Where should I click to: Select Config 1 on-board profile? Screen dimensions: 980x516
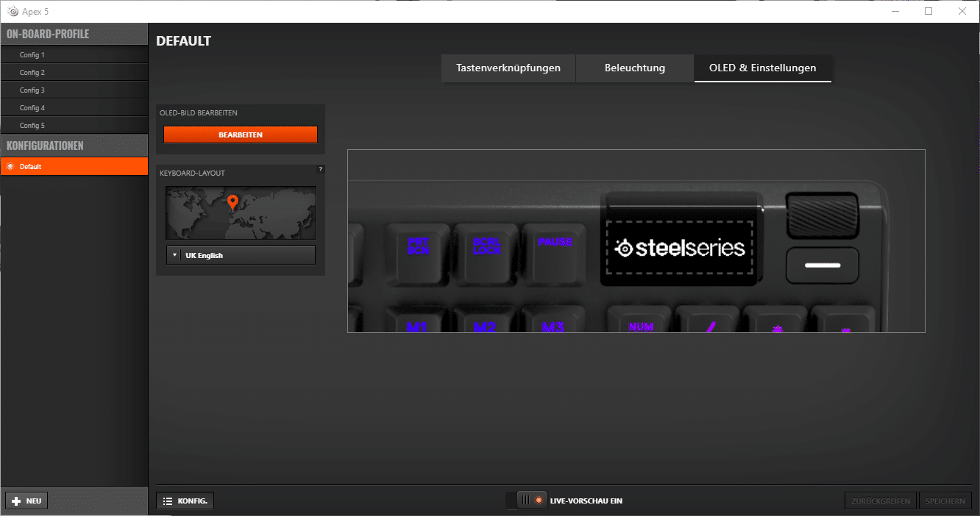(x=74, y=55)
